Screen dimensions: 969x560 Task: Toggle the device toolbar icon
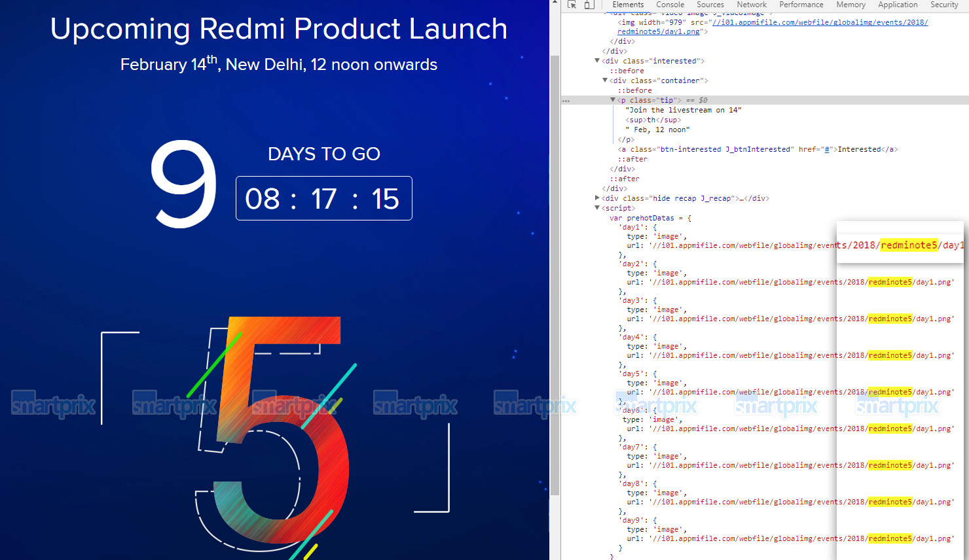point(589,5)
